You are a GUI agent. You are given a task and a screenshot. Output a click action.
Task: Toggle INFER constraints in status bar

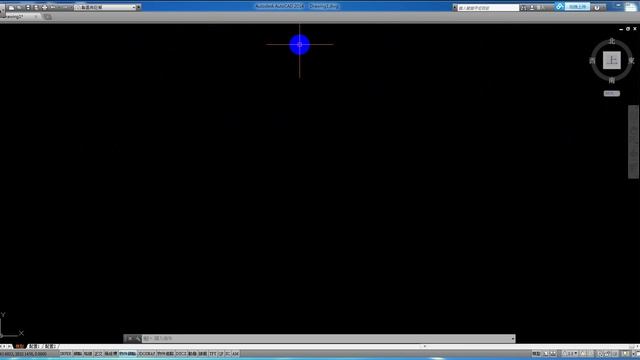tap(66, 354)
